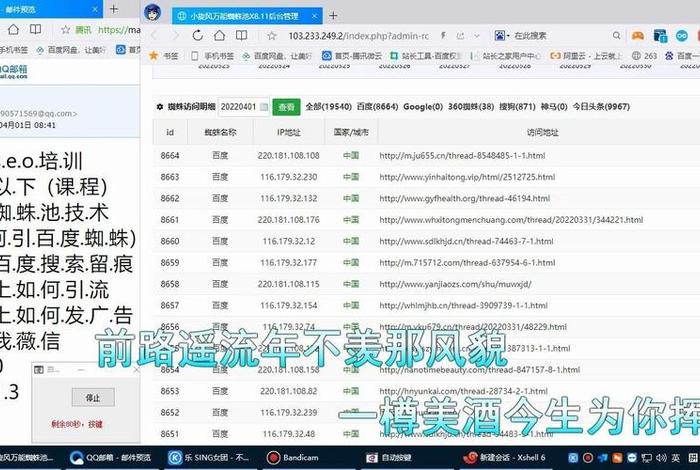Open the 手机书签 mobile bookmarks

point(212,56)
